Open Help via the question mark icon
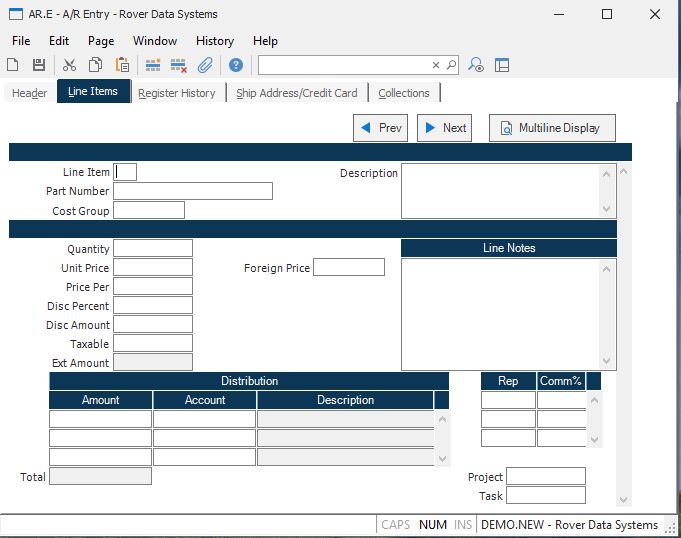Viewport: 681px width, 538px height. 236,65
